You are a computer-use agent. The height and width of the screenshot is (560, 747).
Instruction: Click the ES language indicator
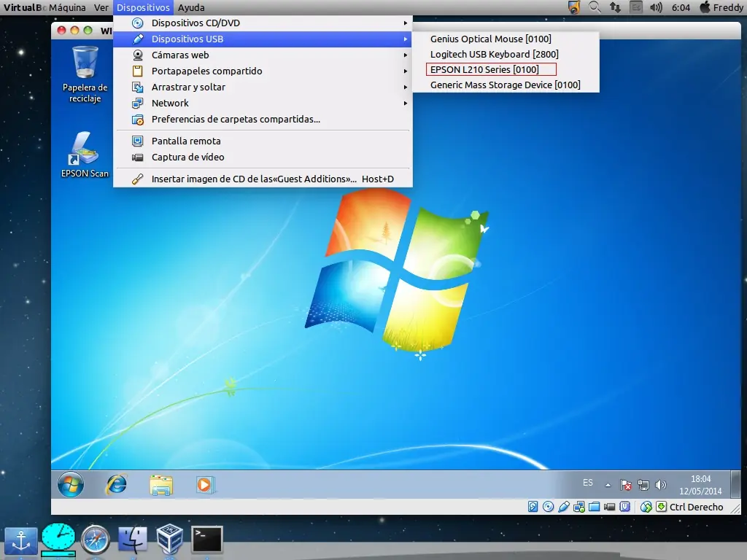click(588, 483)
